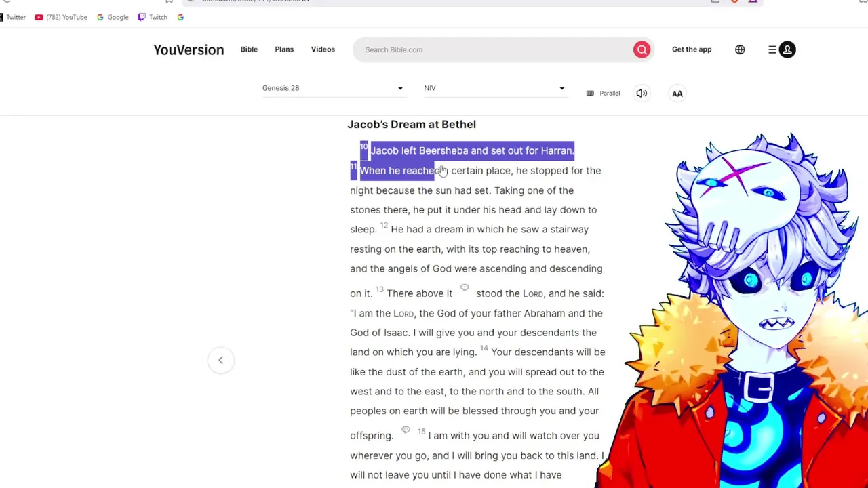868x488 pixels.
Task: Click 'God of Isaac' line of text
Action: pyautogui.click(x=473, y=333)
